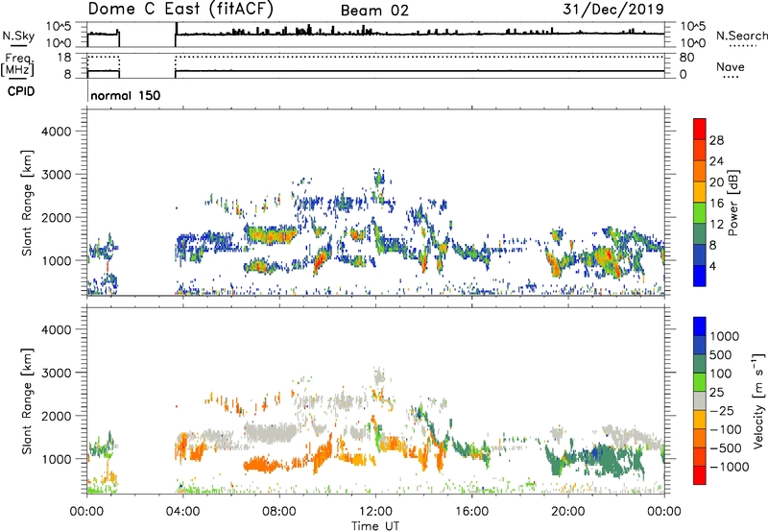The width and height of the screenshot is (768, 532).
Task: Click the date '31/Dec/2019'
Action: pos(613,10)
